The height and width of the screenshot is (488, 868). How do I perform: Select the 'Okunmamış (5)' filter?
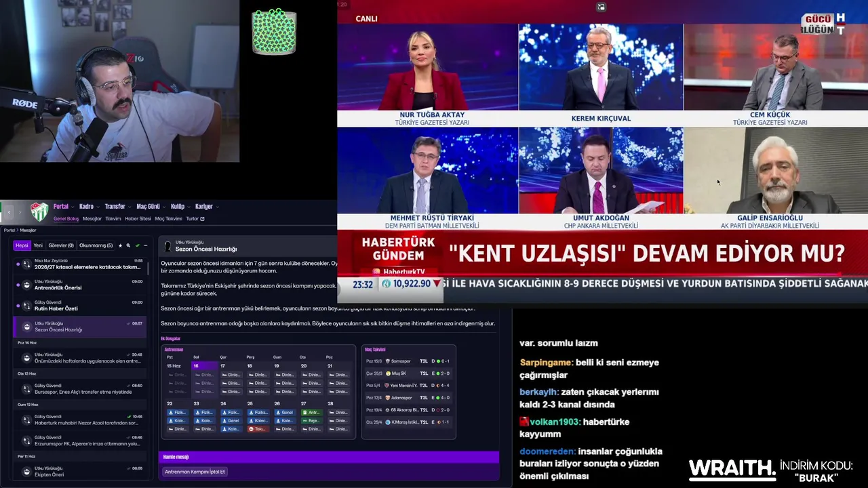tap(96, 245)
